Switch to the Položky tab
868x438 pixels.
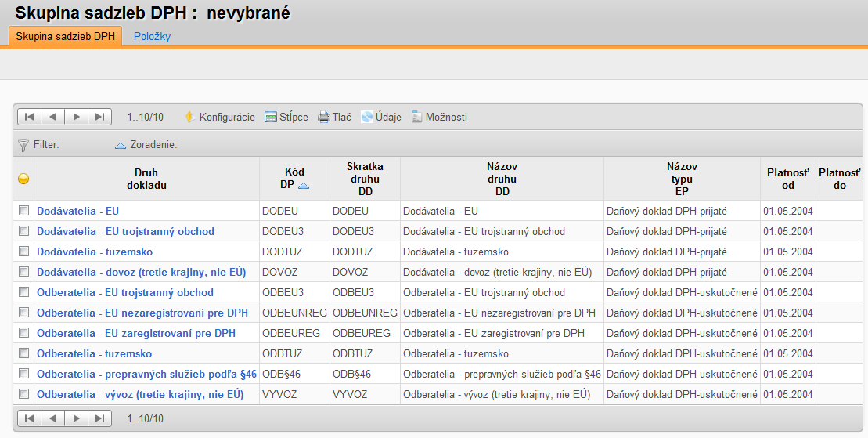(x=152, y=36)
